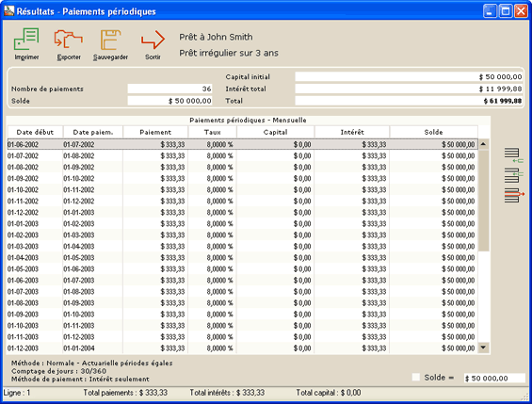This screenshot has height=404, width=532.
Task: Click the Sauvegarder floppy disk icon
Action: (x=110, y=40)
